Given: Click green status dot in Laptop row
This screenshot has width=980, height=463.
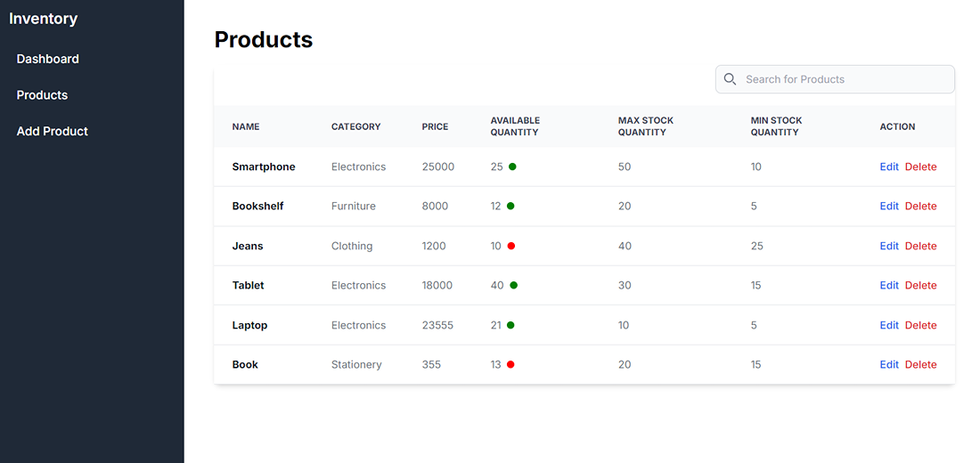Looking at the screenshot, I should (510, 325).
